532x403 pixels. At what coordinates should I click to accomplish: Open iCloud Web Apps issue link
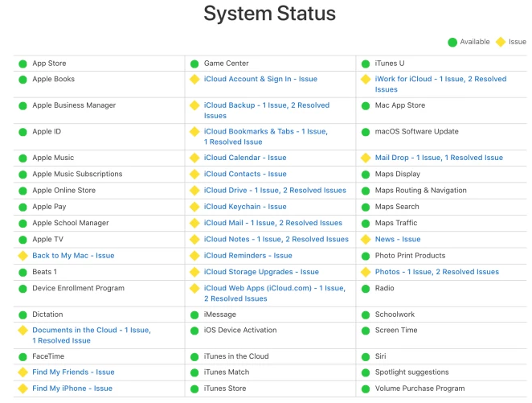tap(275, 294)
